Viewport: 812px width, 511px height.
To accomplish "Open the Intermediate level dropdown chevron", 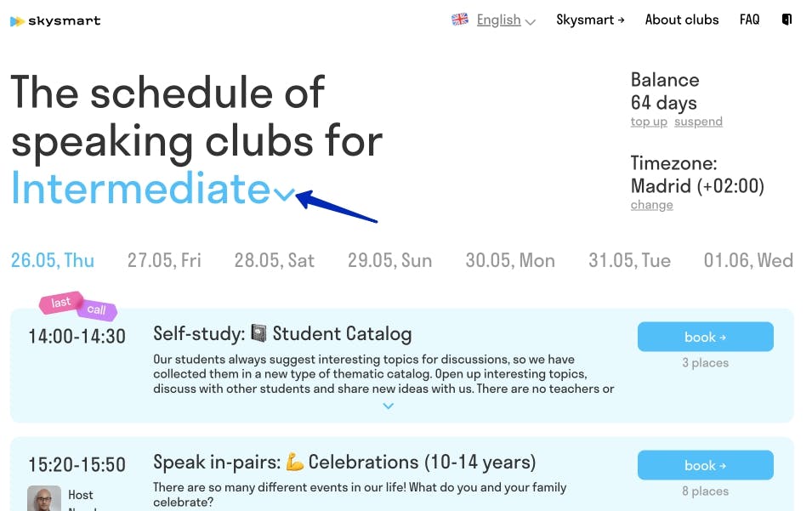I will click(285, 195).
